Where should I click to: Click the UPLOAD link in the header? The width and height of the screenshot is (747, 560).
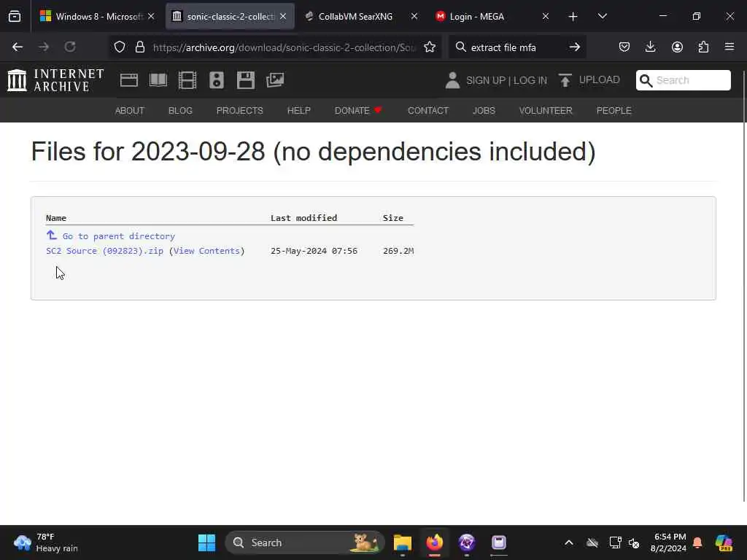(x=589, y=80)
